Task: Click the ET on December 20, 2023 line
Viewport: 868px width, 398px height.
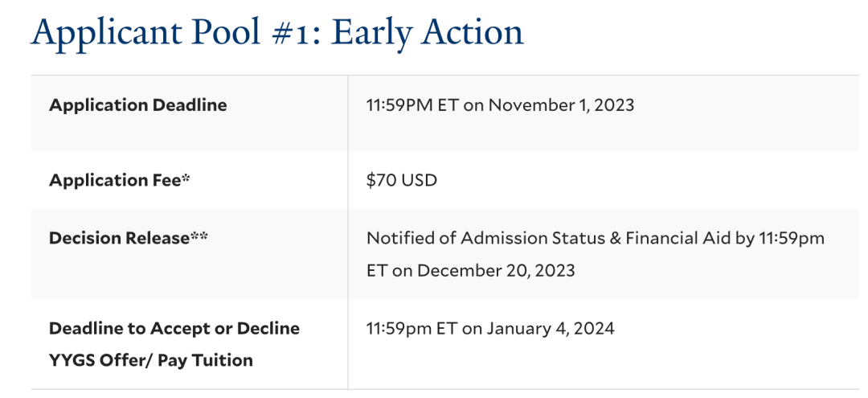Action: [471, 271]
